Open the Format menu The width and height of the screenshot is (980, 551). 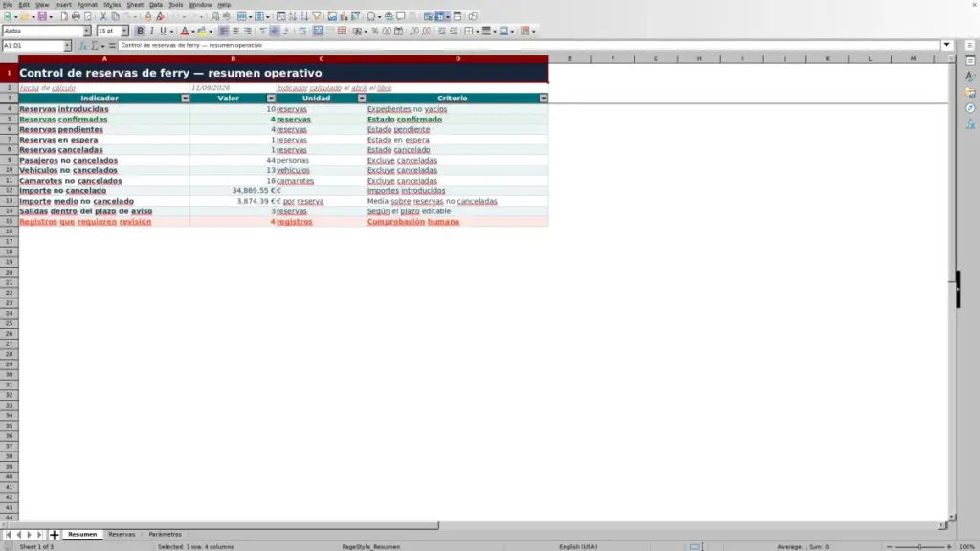87,5
